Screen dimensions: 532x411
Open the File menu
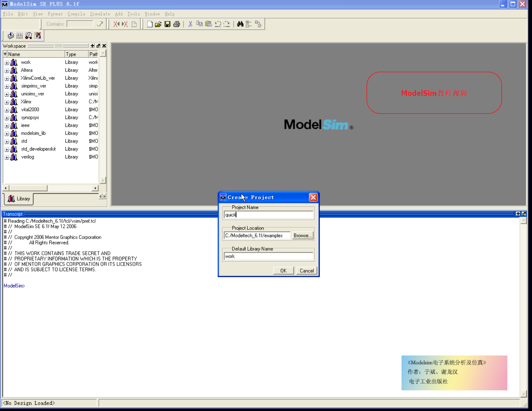click(x=8, y=14)
